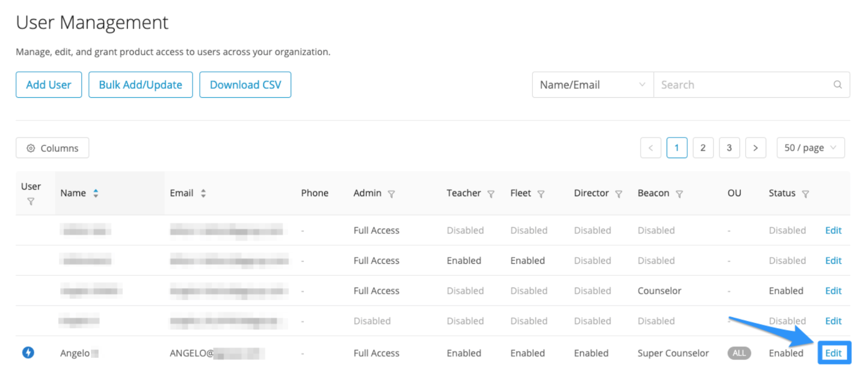Expand the Name/Email search type dropdown

click(x=593, y=85)
